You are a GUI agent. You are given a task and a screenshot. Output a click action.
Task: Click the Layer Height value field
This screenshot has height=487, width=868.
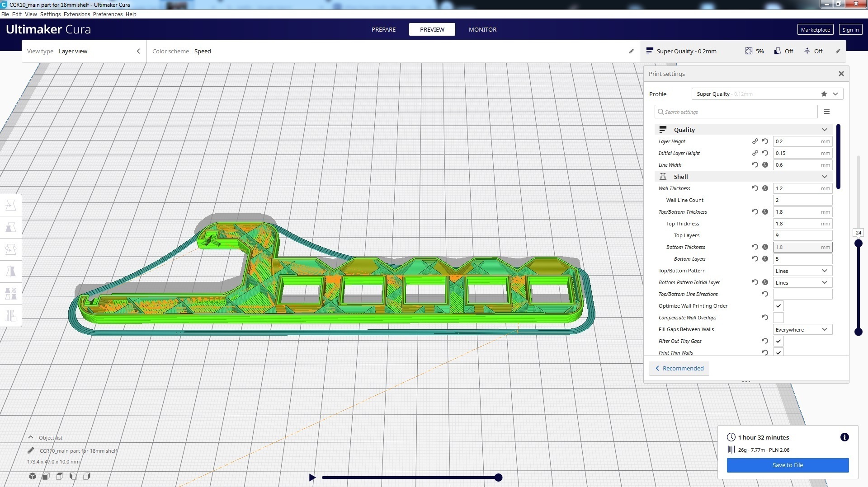(x=802, y=141)
